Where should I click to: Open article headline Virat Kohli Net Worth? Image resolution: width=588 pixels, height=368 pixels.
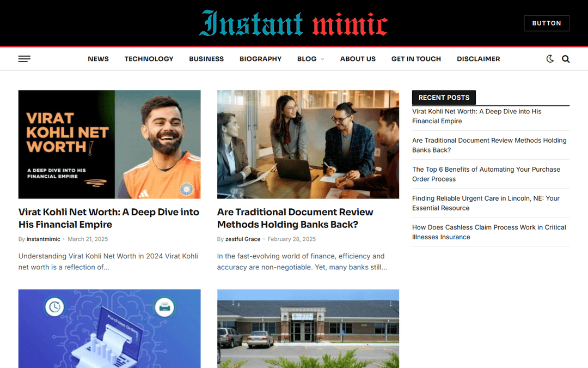click(109, 218)
